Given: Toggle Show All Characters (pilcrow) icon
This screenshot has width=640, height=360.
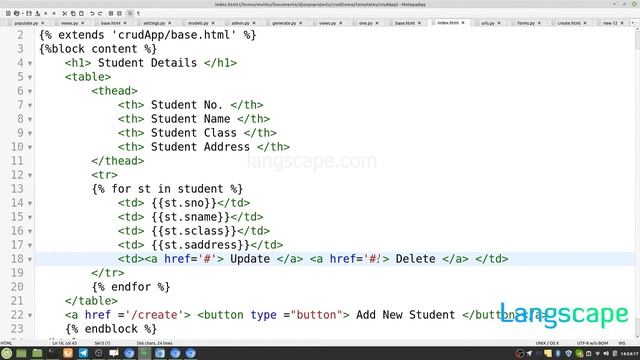Looking at the screenshot, I should click(x=138, y=13).
